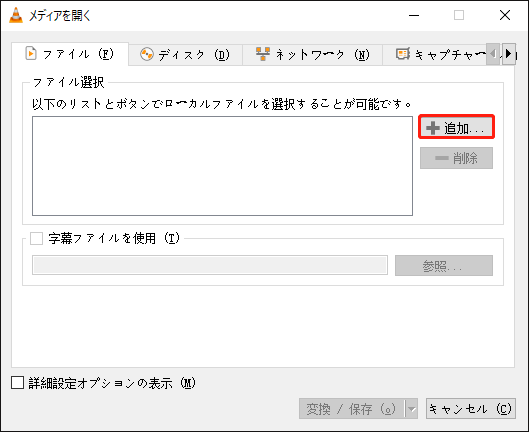The image size is (529, 432).
Task: Close the メディアを開く dialog
Action: click(x=505, y=15)
